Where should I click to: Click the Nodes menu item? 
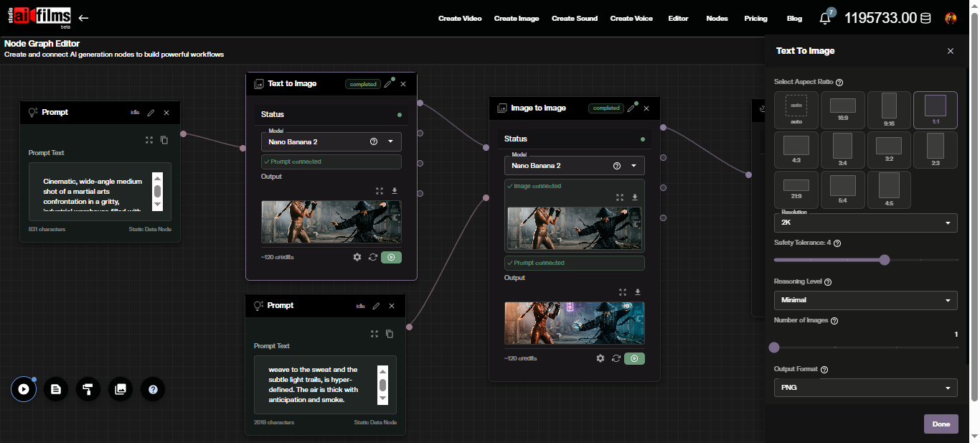pos(717,18)
